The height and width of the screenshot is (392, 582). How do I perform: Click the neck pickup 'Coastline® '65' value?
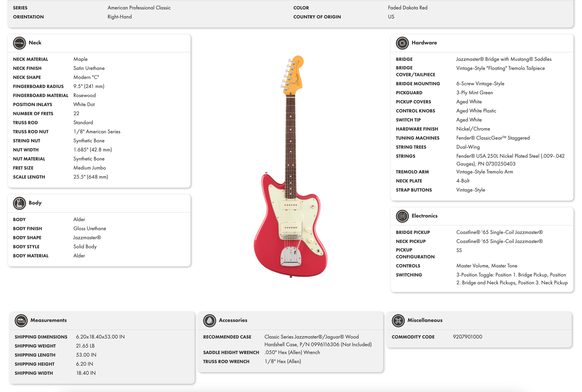coord(499,241)
